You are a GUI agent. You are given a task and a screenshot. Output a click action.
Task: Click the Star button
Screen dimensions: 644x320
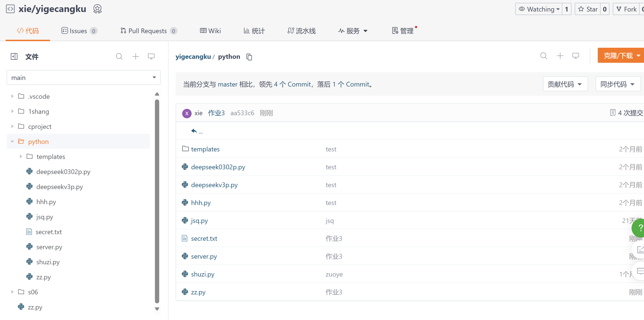point(588,9)
